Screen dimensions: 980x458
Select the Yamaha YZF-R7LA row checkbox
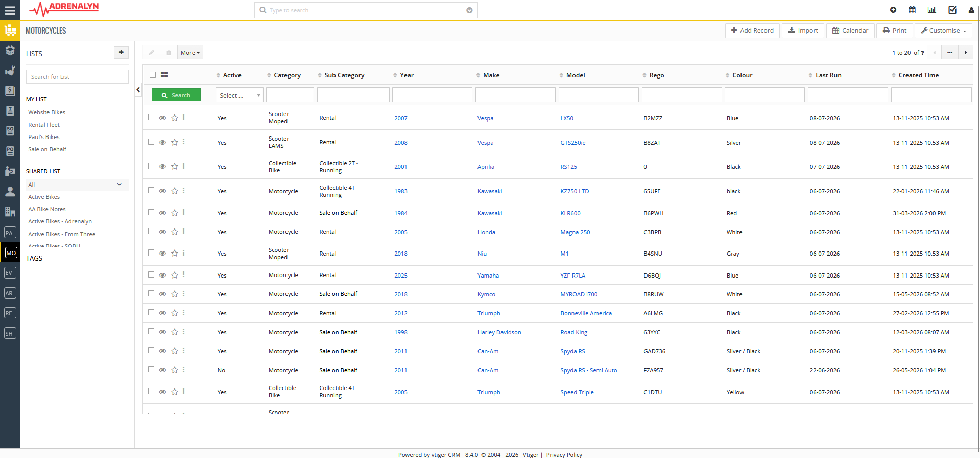151,274
